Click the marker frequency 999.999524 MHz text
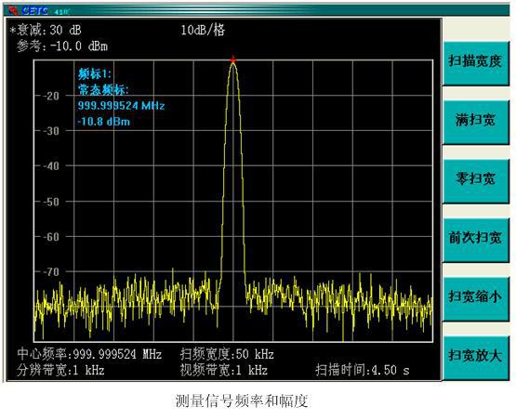This screenshot has width=516, height=420. pyautogui.click(x=121, y=106)
